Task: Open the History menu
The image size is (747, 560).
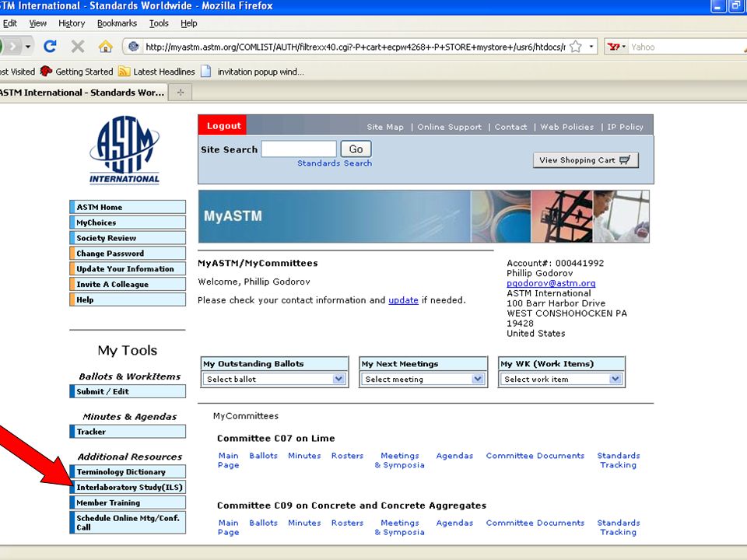Action: point(72,23)
